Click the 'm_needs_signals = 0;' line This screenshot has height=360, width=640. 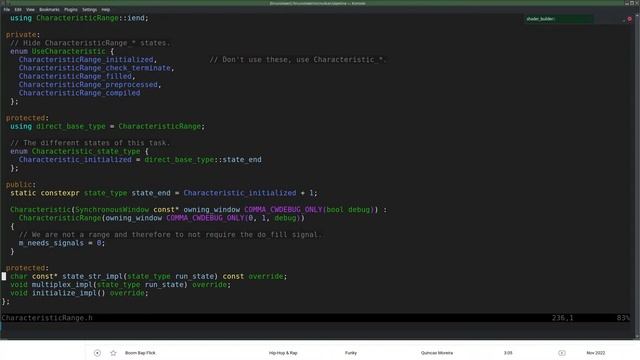[62, 243]
